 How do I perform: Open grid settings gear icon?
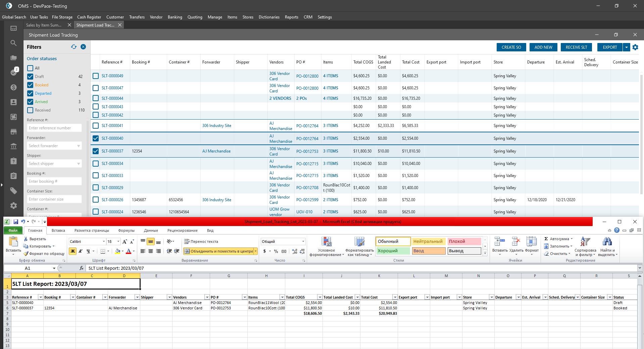coord(635,47)
